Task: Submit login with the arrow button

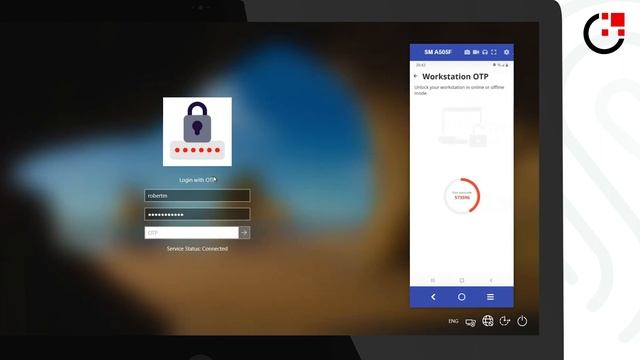Action: [x=244, y=233]
